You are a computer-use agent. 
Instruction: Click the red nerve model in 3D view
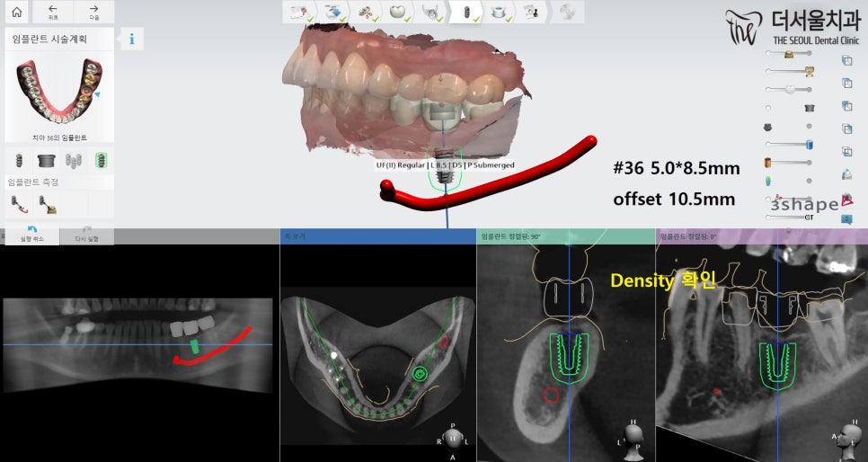tap(487, 180)
